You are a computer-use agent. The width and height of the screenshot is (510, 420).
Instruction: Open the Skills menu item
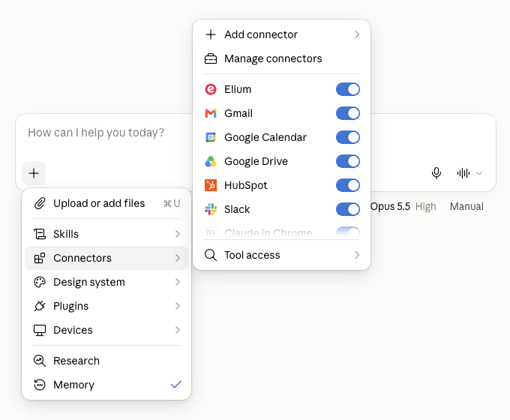point(106,234)
